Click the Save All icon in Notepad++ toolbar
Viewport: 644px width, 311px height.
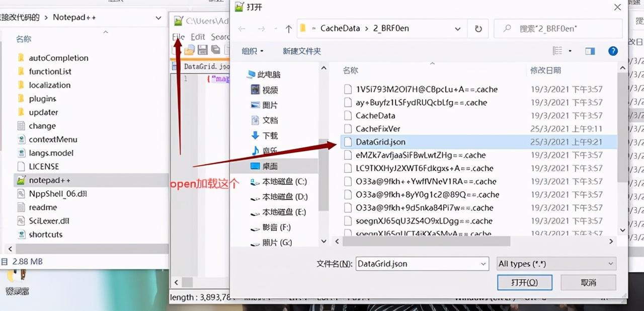(215, 49)
